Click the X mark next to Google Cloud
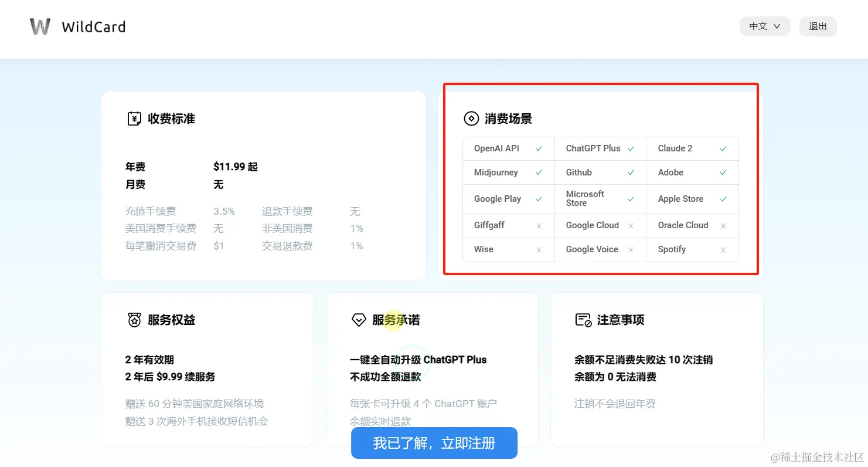The height and width of the screenshot is (467, 868). click(x=631, y=226)
